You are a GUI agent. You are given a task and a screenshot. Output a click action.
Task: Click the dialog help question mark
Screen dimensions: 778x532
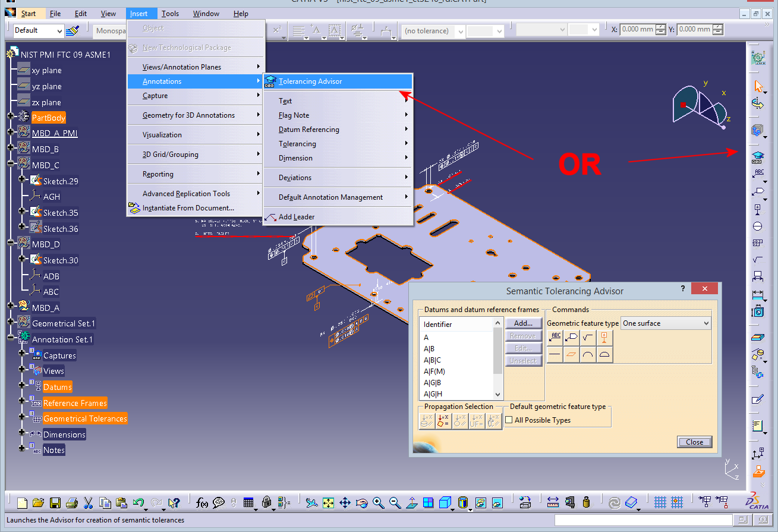pyautogui.click(x=682, y=288)
